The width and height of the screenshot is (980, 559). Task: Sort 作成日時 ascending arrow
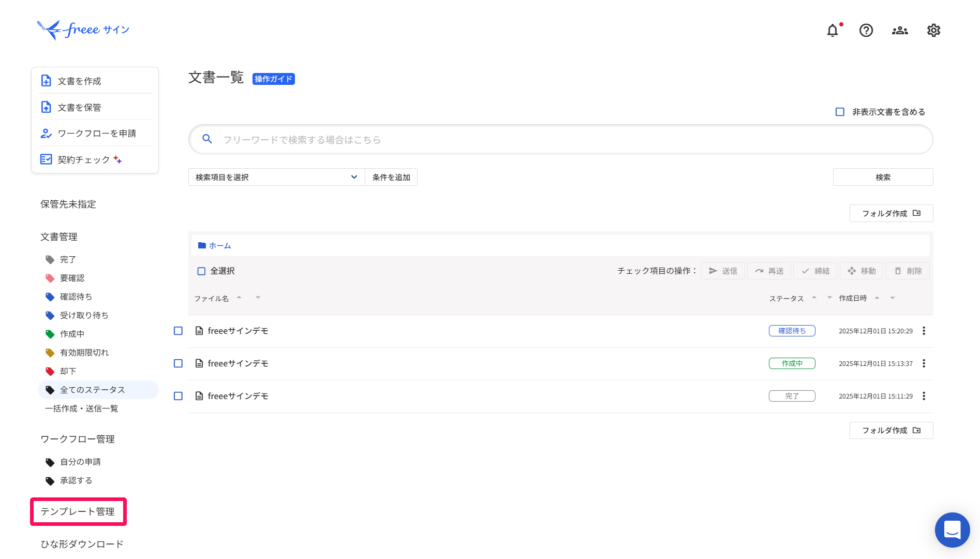pyautogui.click(x=877, y=298)
